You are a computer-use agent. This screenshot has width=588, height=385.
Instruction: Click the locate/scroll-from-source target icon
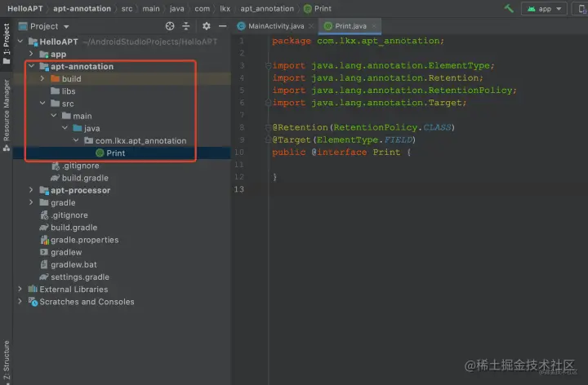point(170,26)
